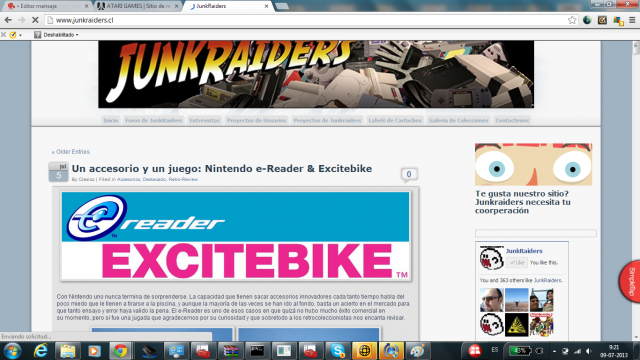Click the Chrome taskbar icon
The width and height of the screenshot is (640, 360).
pos(120,351)
